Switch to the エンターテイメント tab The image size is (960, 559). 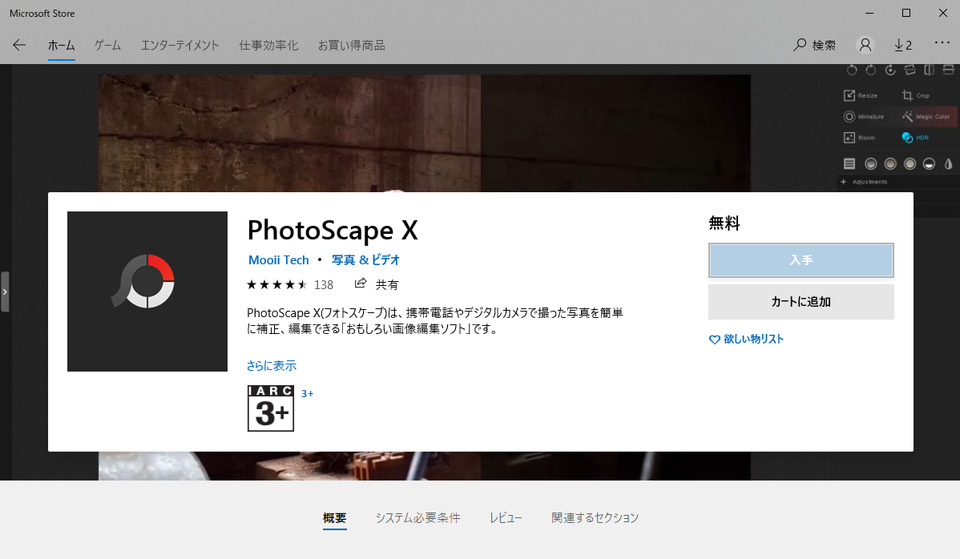(180, 45)
